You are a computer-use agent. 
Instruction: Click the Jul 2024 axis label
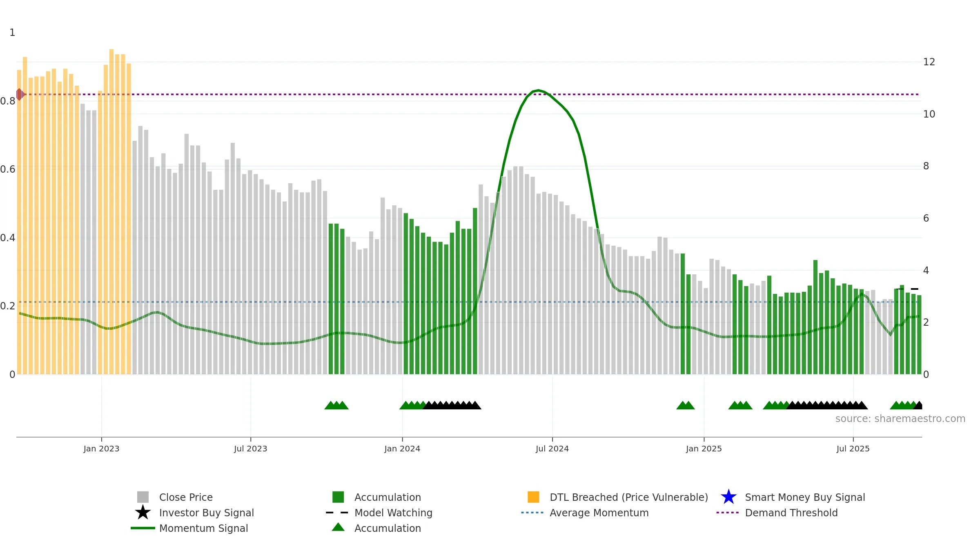coord(552,449)
